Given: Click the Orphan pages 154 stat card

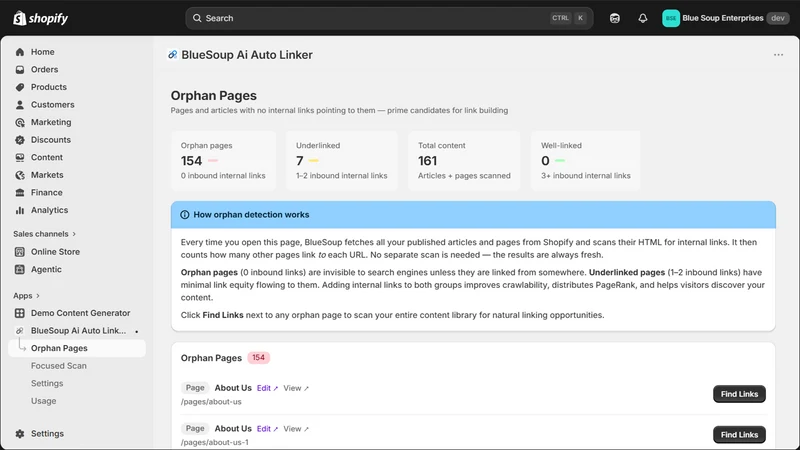Looking at the screenshot, I should click(x=223, y=161).
